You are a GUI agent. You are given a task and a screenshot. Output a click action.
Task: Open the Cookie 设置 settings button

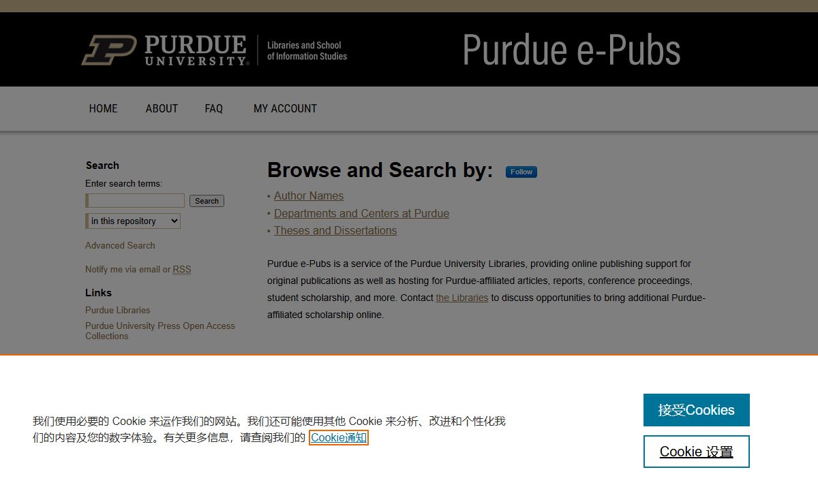click(696, 452)
